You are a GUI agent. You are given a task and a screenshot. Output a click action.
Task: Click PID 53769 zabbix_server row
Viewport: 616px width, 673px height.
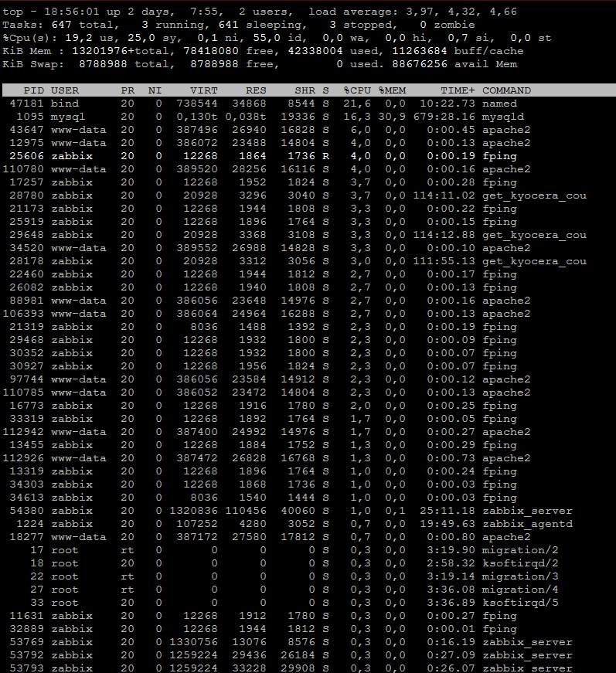[x=308, y=642]
